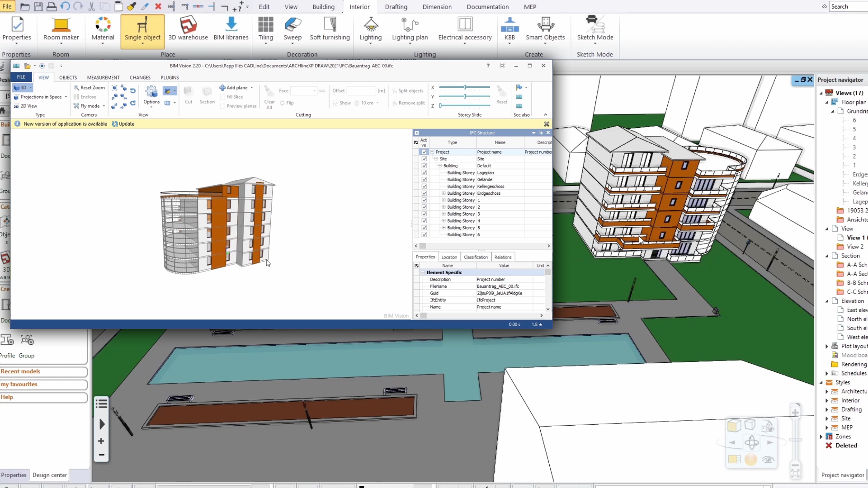Expand Building Storey 5 node
The image size is (868, 488).
[443, 228]
